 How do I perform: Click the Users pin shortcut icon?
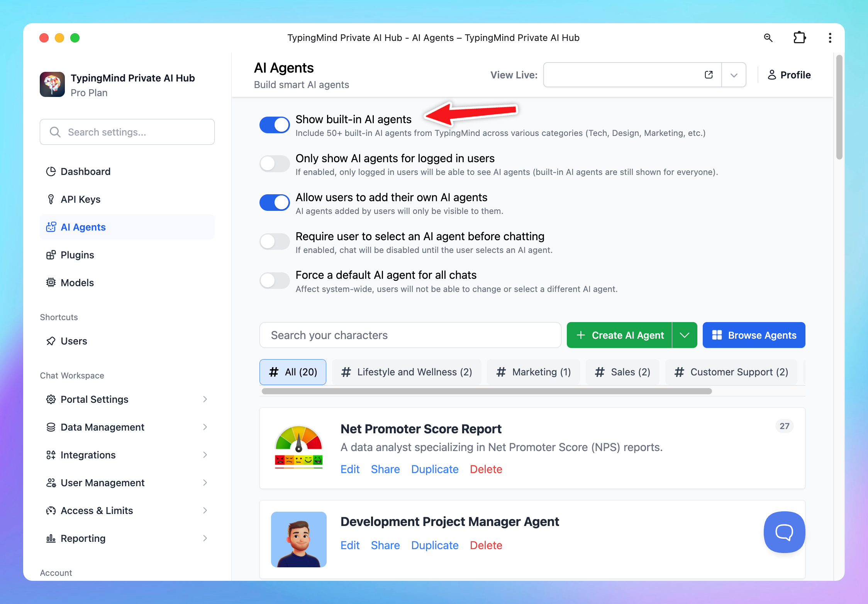click(51, 341)
